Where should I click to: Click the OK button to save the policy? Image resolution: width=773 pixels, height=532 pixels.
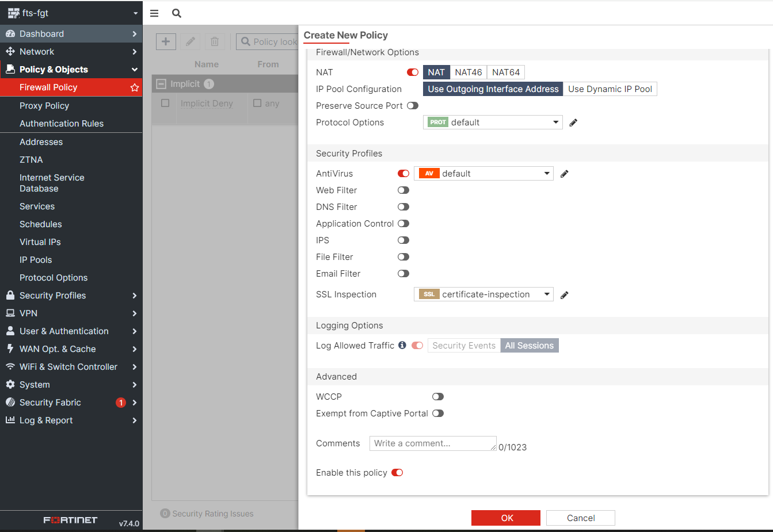[x=505, y=518]
